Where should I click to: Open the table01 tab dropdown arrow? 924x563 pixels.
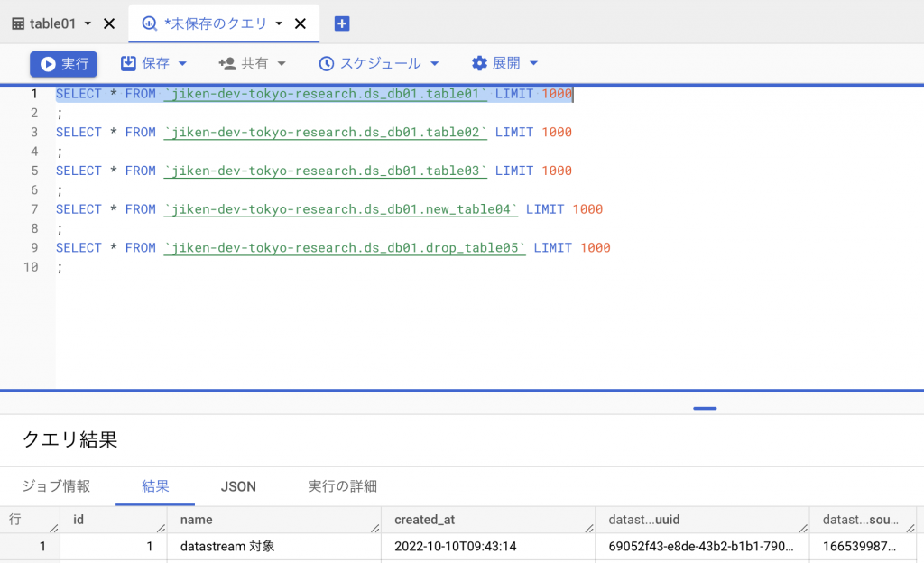[x=88, y=23]
